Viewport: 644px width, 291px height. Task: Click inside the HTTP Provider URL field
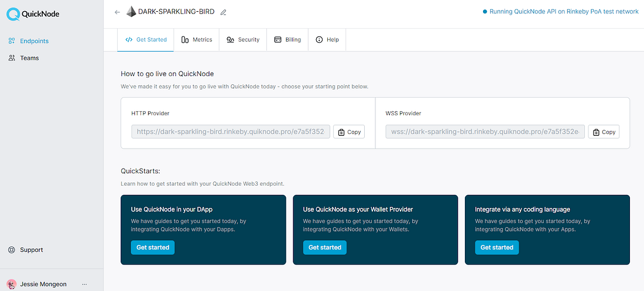tap(231, 132)
